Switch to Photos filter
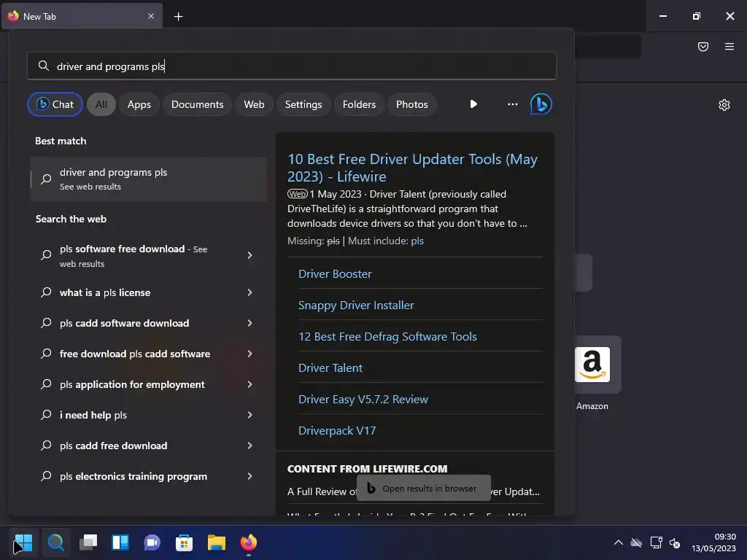This screenshot has width=747, height=560. click(x=412, y=104)
